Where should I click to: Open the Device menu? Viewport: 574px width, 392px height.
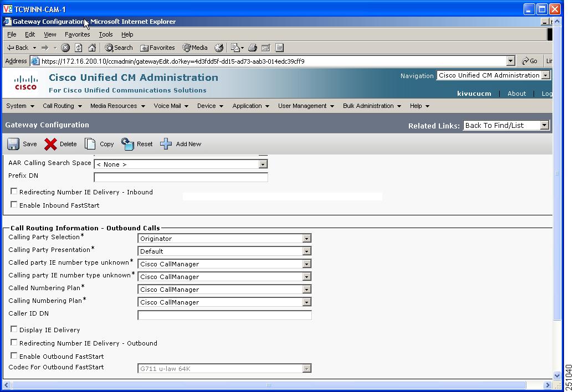coord(210,106)
